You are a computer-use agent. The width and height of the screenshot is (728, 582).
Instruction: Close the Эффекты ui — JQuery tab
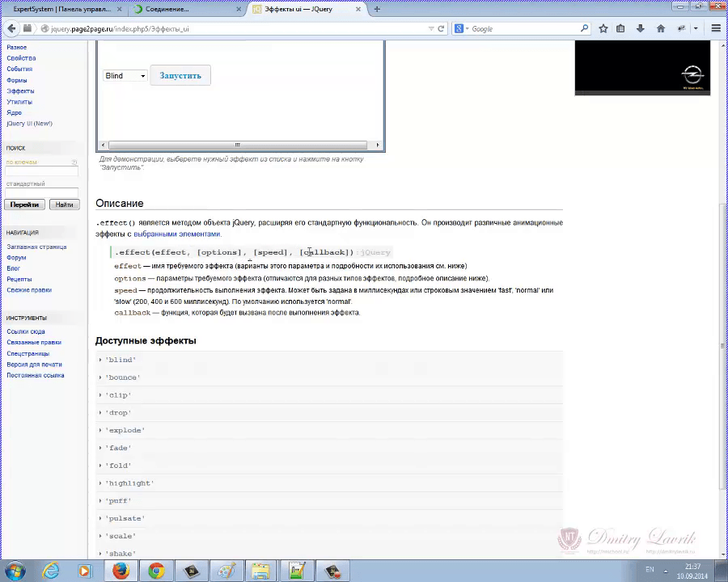click(x=358, y=9)
